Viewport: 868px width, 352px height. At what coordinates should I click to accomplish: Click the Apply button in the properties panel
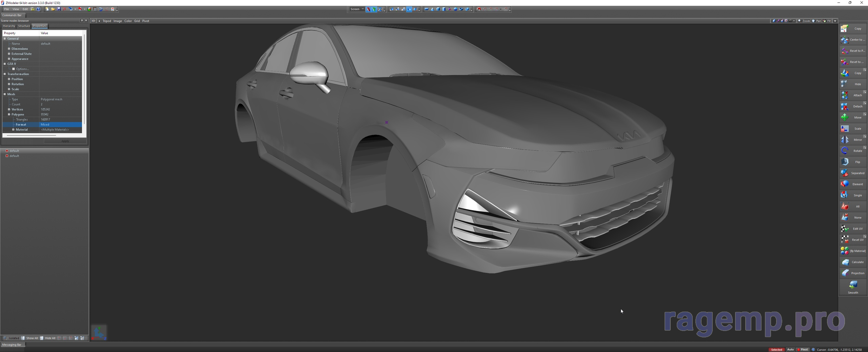pyautogui.click(x=65, y=141)
